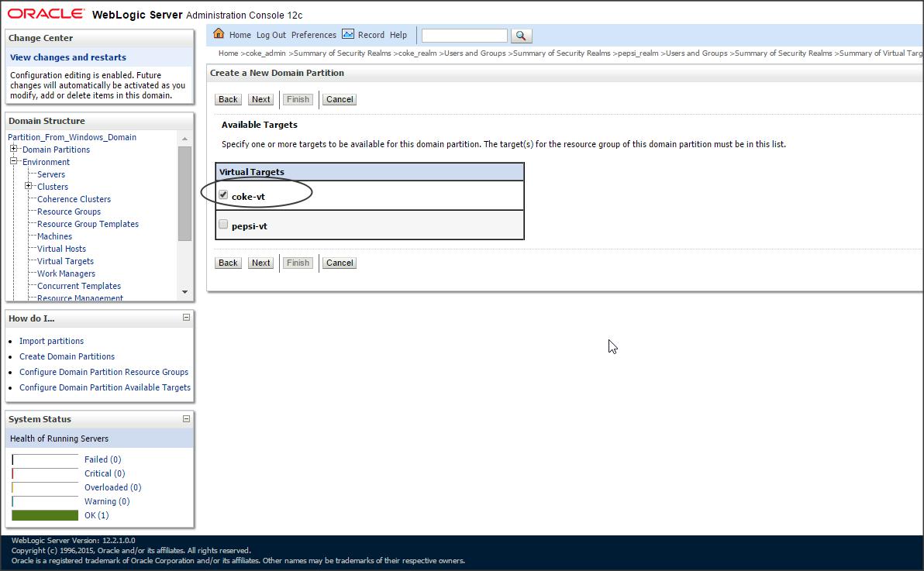Click Log Out in toolbar
The image size is (924, 571).
[x=271, y=35]
